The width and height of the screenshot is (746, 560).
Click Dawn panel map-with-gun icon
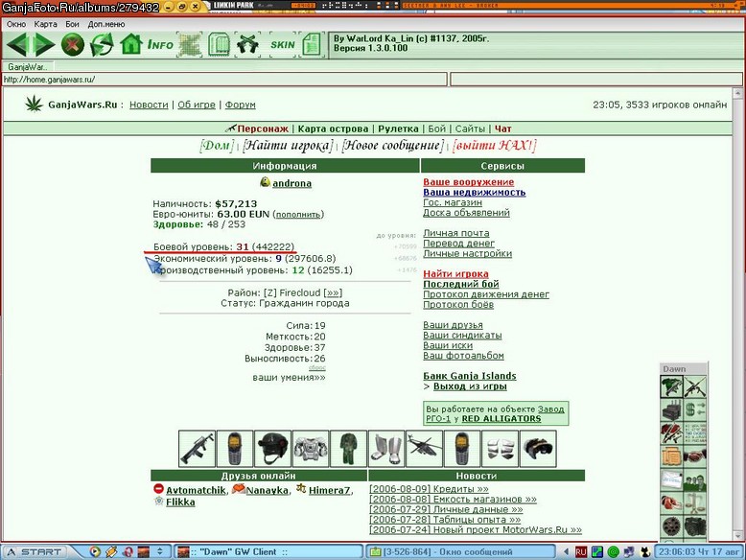(672, 386)
